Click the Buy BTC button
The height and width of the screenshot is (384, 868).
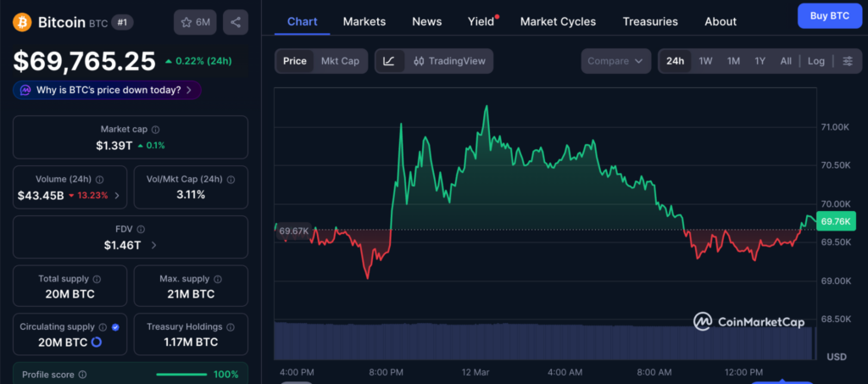click(829, 16)
